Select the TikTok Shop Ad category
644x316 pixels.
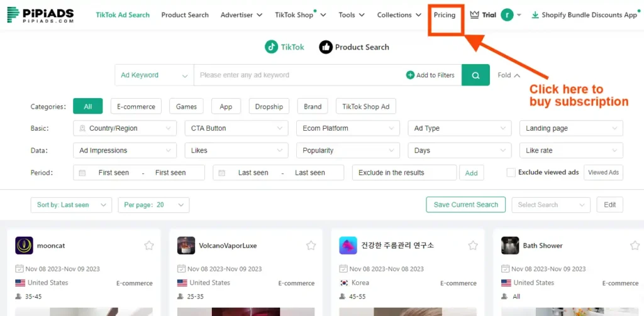[366, 106]
